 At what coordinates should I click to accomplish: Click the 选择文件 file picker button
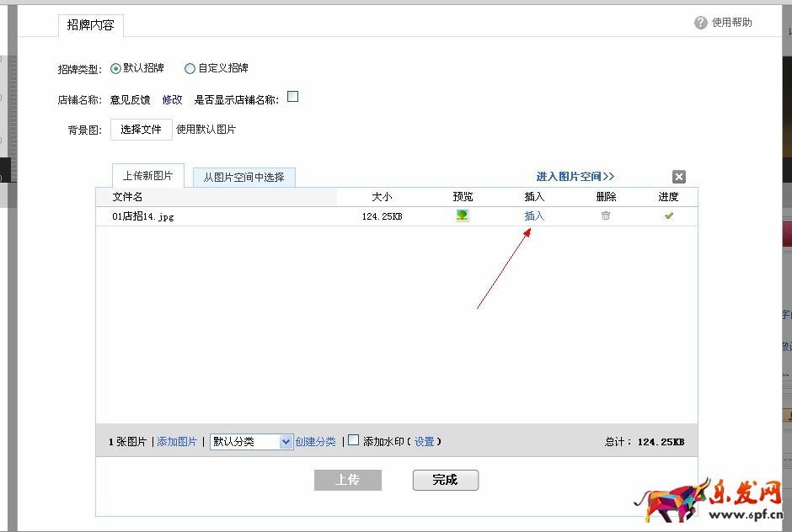[141, 129]
